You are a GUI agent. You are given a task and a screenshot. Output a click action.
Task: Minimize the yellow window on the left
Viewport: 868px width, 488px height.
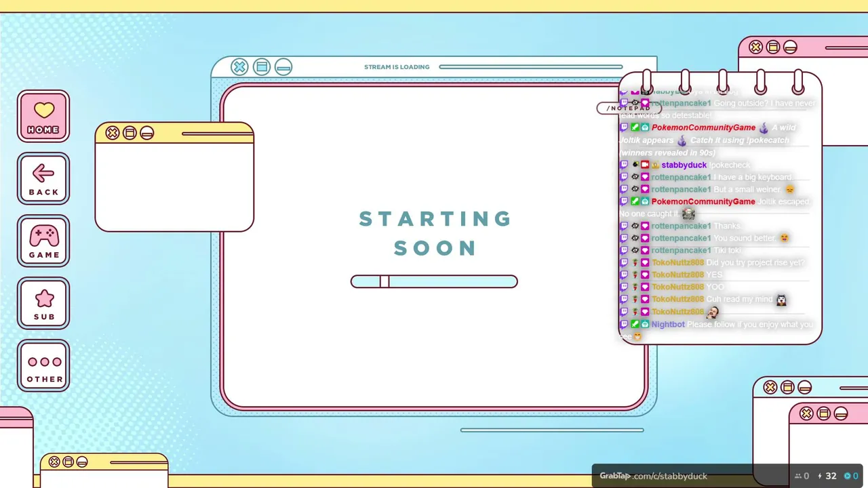147,133
